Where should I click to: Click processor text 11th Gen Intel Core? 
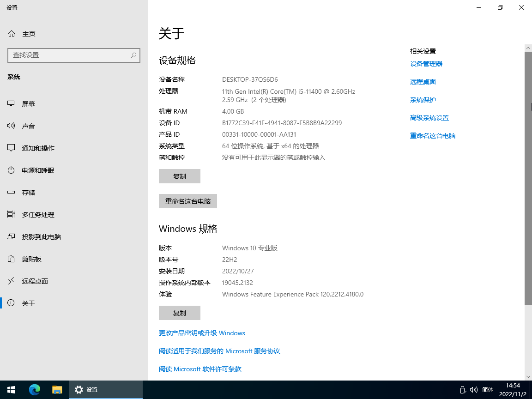click(x=288, y=95)
